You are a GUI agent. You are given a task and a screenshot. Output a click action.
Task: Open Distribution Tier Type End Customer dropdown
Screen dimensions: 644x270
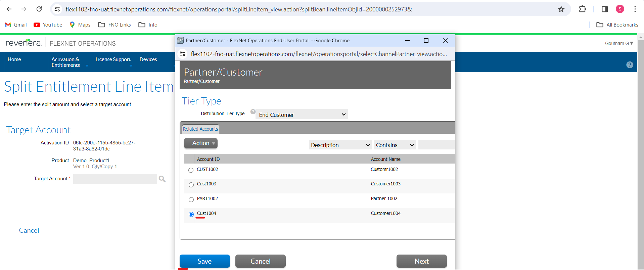pyautogui.click(x=302, y=115)
